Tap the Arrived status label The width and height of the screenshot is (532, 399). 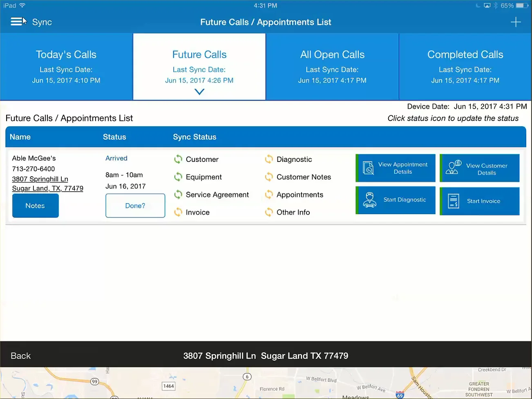(x=116, y=158)
